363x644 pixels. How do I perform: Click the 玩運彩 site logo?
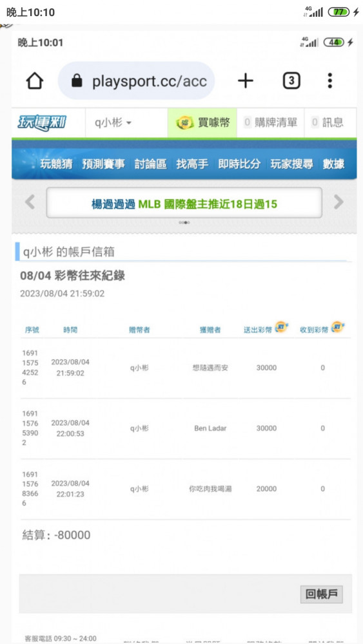[x=42, y=123]
